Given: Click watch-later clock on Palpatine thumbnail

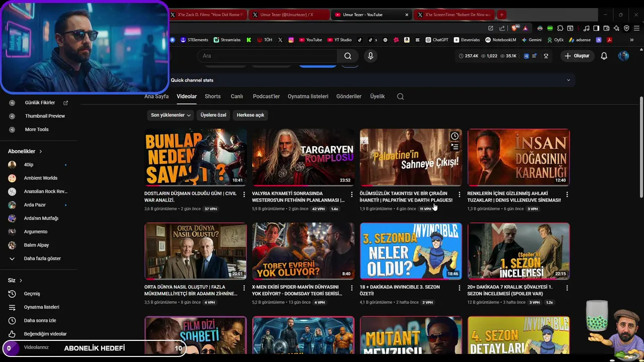Looking at the screenshot, I should [x=455, y=136].
